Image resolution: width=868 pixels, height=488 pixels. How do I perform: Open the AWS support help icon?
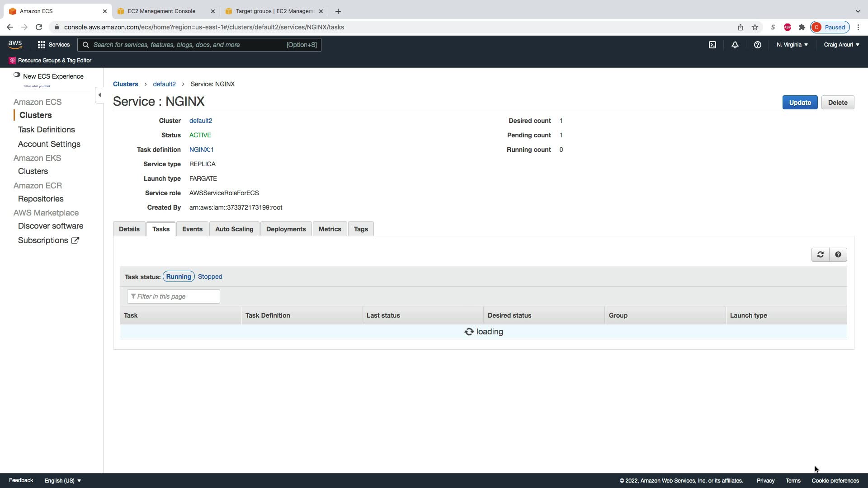pos(757,45)
